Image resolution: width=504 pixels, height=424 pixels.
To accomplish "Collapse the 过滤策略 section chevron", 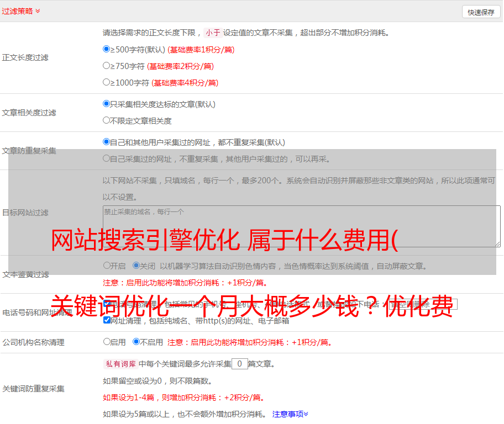I will tap(38, 11).
